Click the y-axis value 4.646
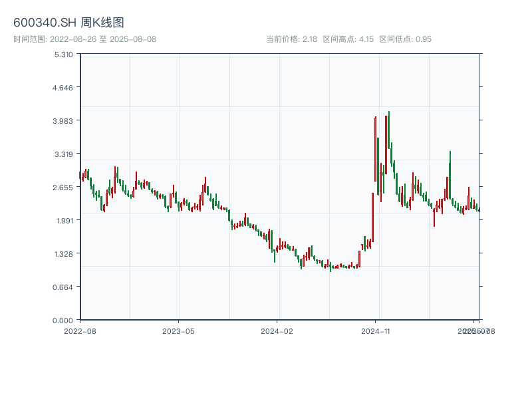This screenshot has height=399, width=532. click(63, 88)
